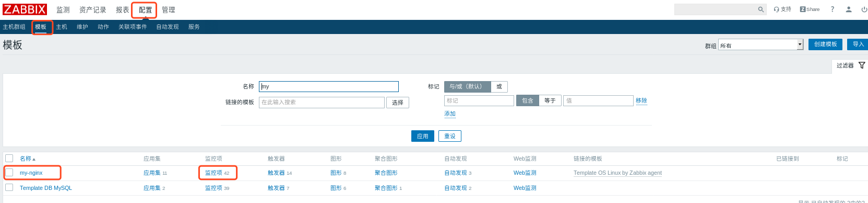
Task: Select the 或 tag mode option
Action: point(499,86)
